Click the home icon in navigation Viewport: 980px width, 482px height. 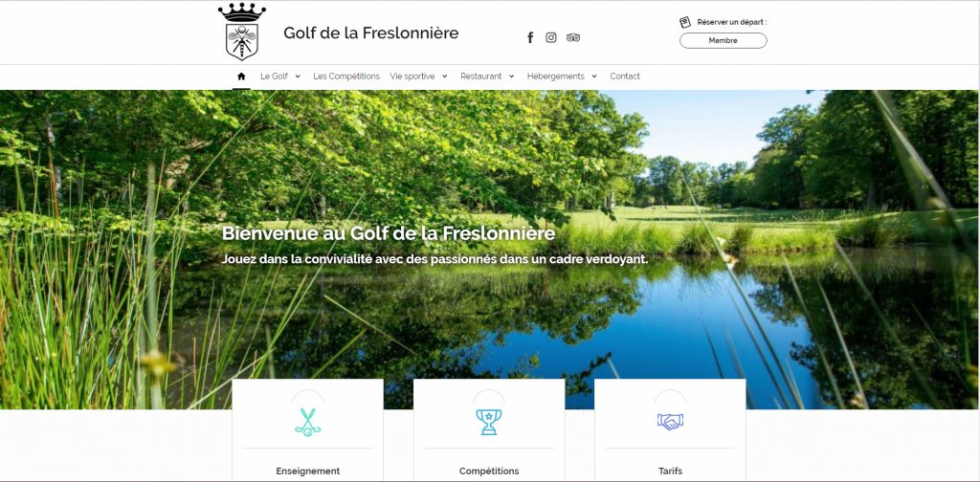241,77
